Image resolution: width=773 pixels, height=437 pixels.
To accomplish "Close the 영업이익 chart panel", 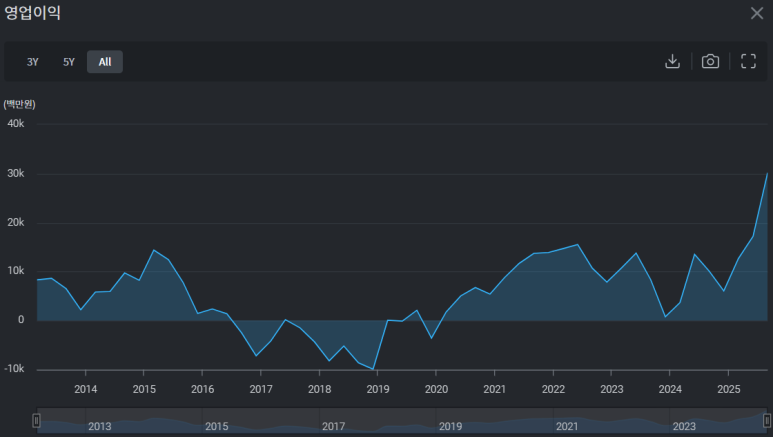I will coord(756,13).
